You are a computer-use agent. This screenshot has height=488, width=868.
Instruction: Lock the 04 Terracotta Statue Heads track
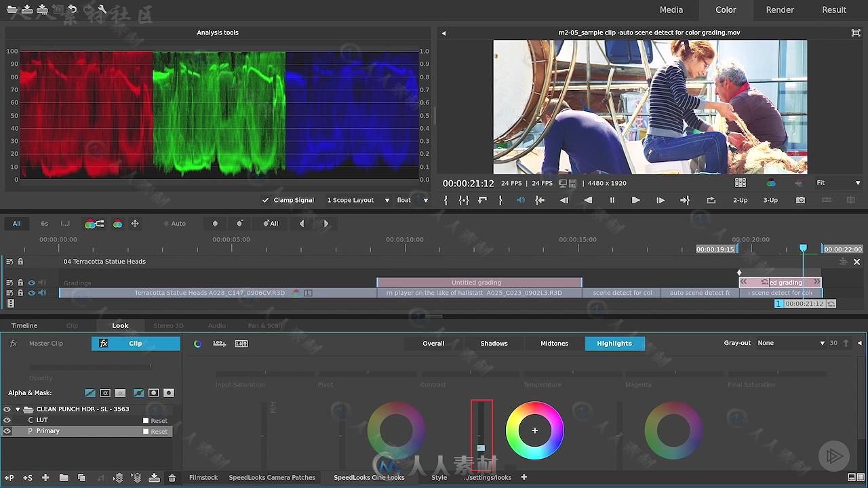(20, 262)
